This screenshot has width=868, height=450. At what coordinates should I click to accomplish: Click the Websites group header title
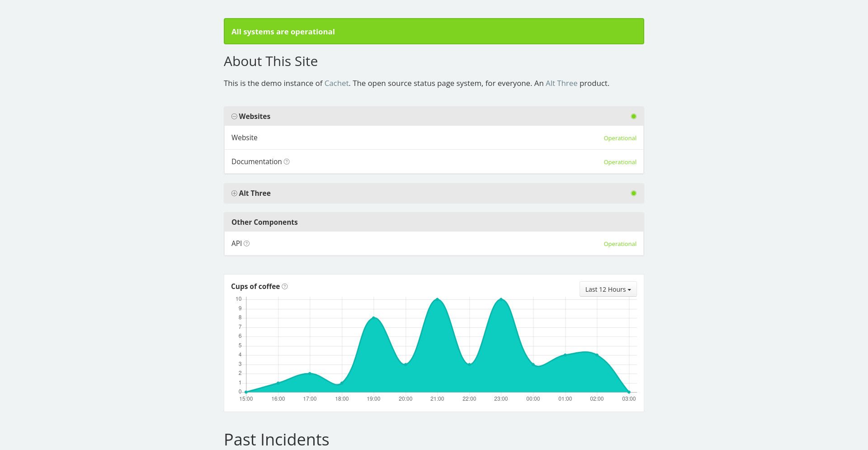tap(255, 116)
